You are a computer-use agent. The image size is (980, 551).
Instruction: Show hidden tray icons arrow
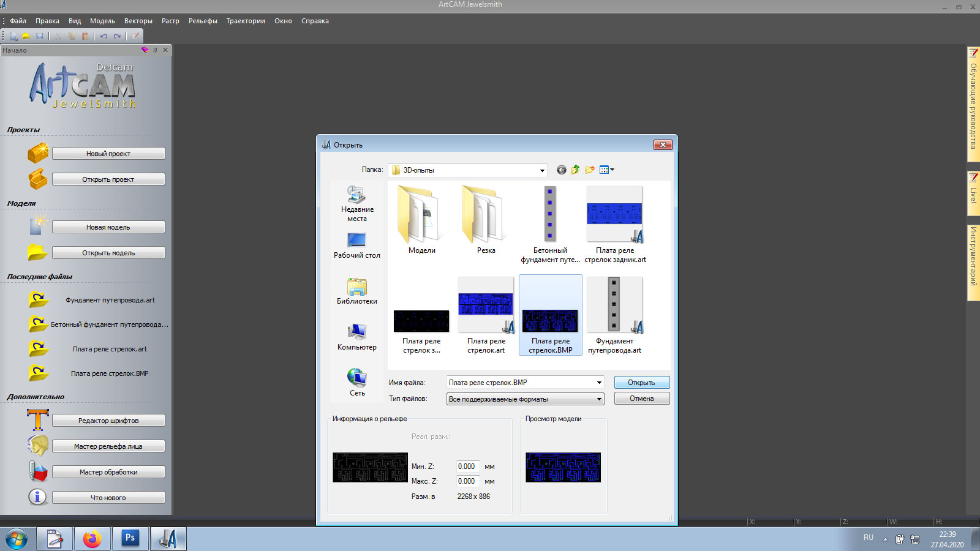tap(885, 539)
